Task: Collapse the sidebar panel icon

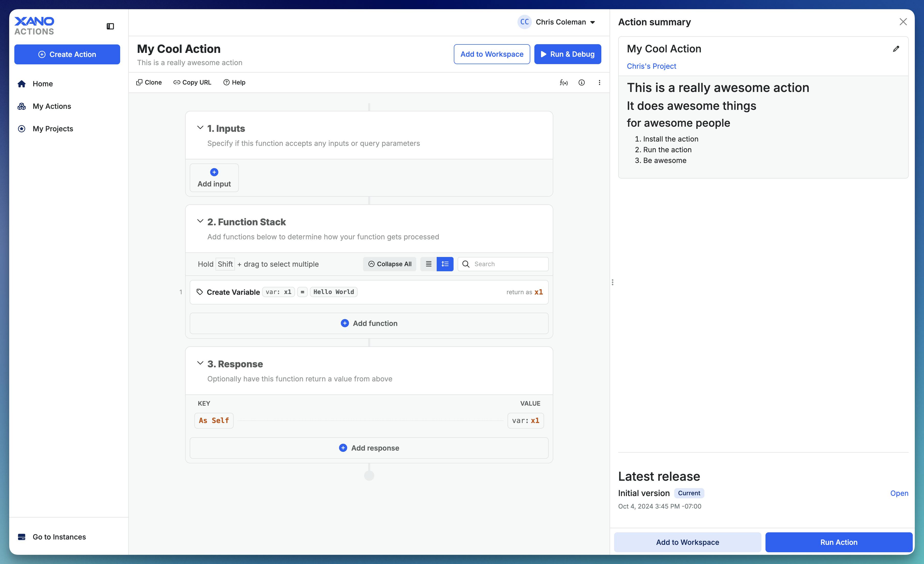Action: coord(110,26)
